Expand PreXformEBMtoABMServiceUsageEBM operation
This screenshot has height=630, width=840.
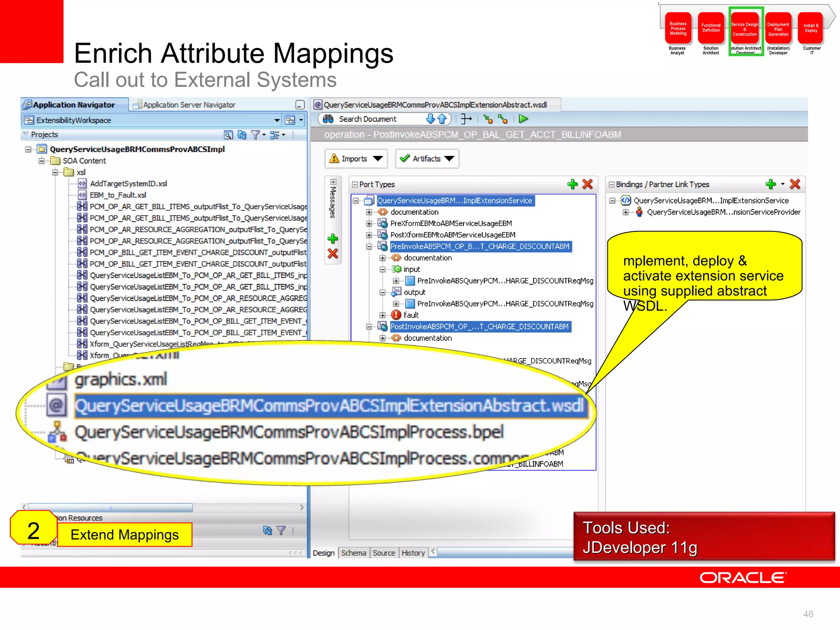369,224
